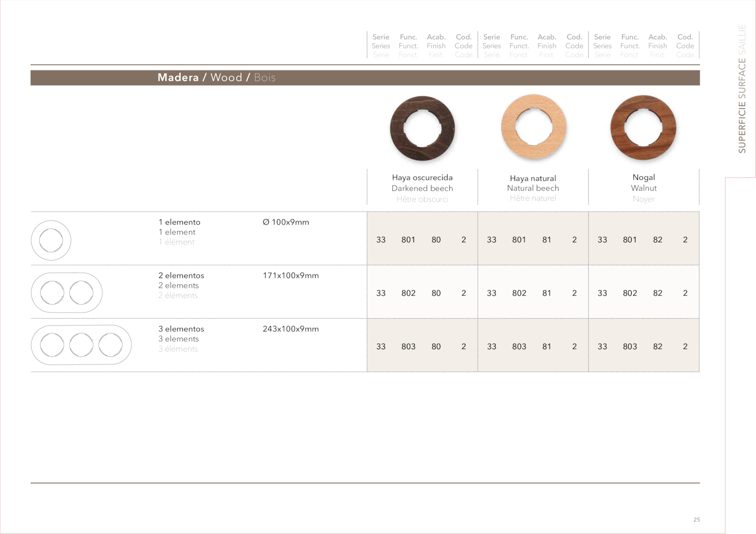Image resolution: width=756 pixels, height=534 pixels.
Task: Click finish code 82 in 1 element row
Action: click(658, 240)
